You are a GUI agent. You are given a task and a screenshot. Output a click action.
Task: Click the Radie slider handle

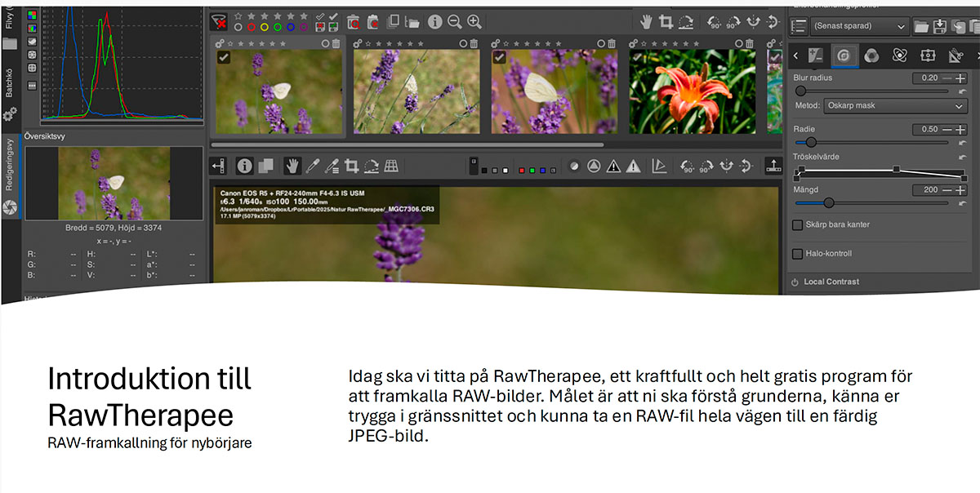812,143
